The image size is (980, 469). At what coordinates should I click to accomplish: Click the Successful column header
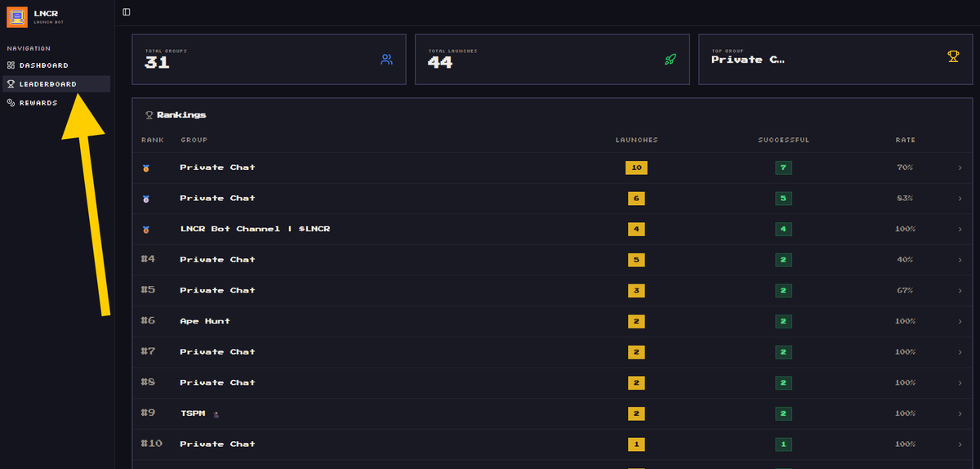(x=783, y=140)
